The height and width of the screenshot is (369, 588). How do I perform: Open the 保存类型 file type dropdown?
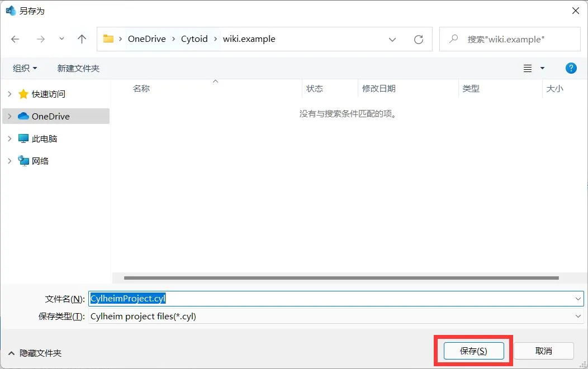pyautogui.click(x=578, y=316)
